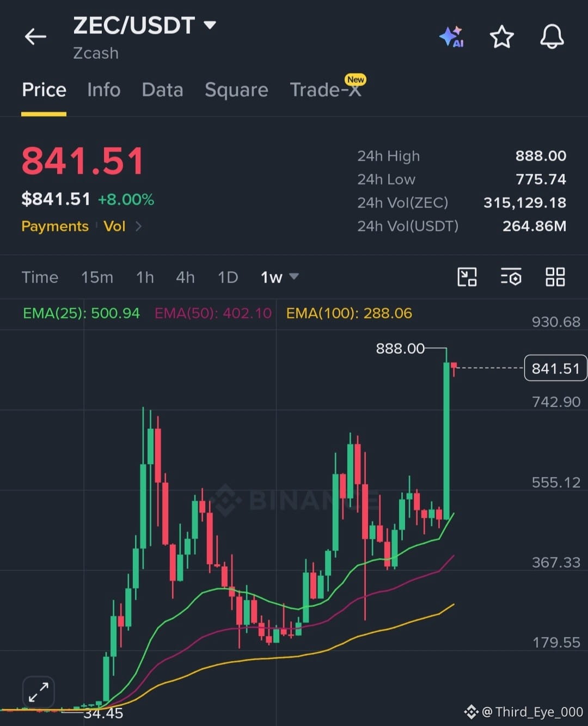The height and width of the screenshot is (726, 588).
Task: Set a price alert with the bell icon
Action: (552, 36)
